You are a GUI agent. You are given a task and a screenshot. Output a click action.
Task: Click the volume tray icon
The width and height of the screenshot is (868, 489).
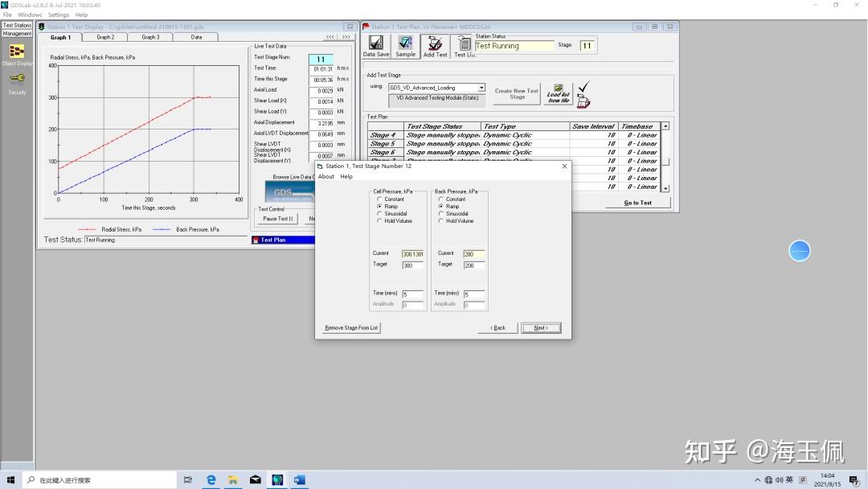[779, 479]
